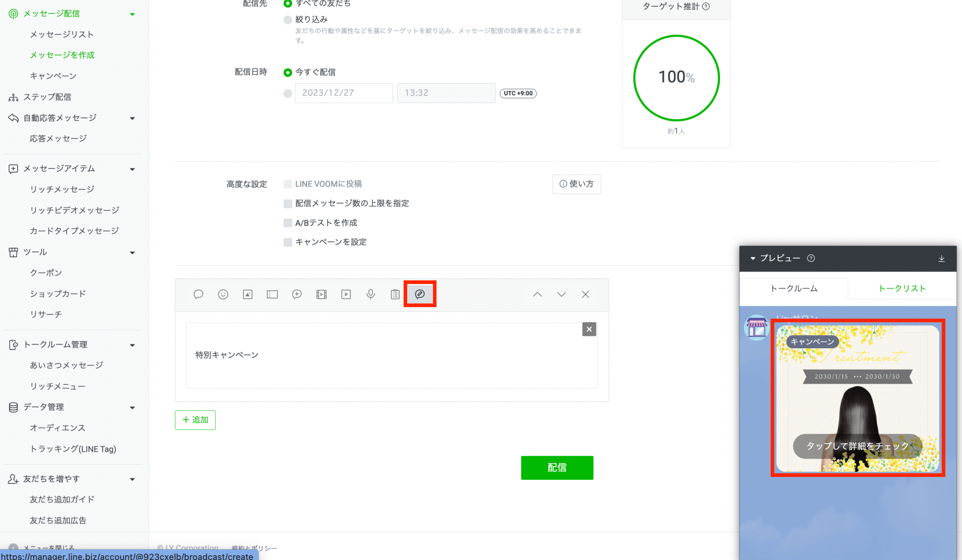Click the 100% target estimate circle

(676, 78)
